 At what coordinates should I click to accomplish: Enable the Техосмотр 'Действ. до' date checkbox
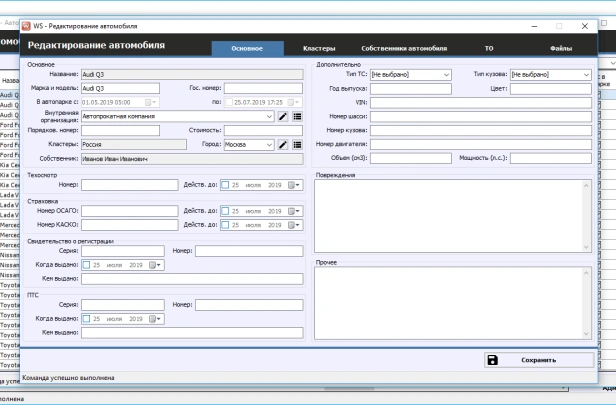click(x=223, y=184)
